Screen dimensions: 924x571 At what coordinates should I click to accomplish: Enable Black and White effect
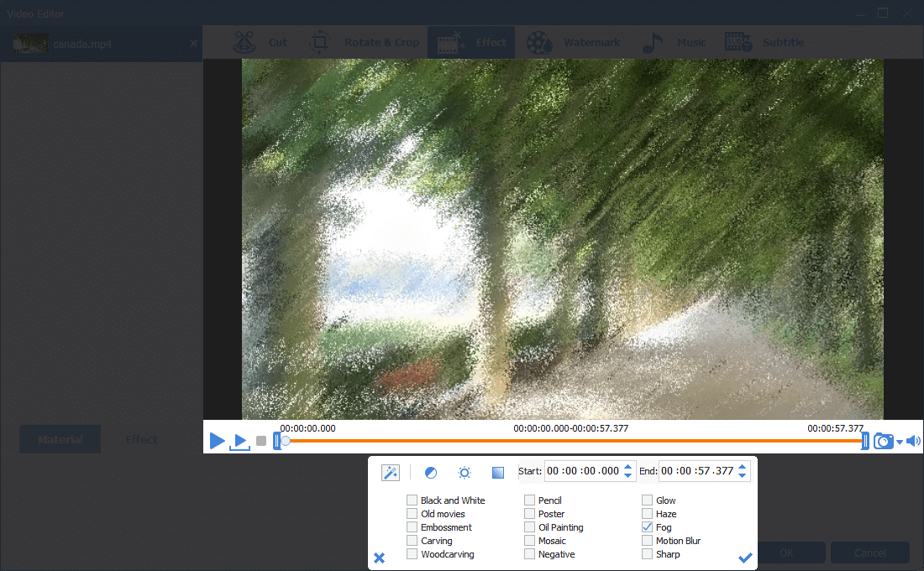pyautogui.click(x=412, y=500)
